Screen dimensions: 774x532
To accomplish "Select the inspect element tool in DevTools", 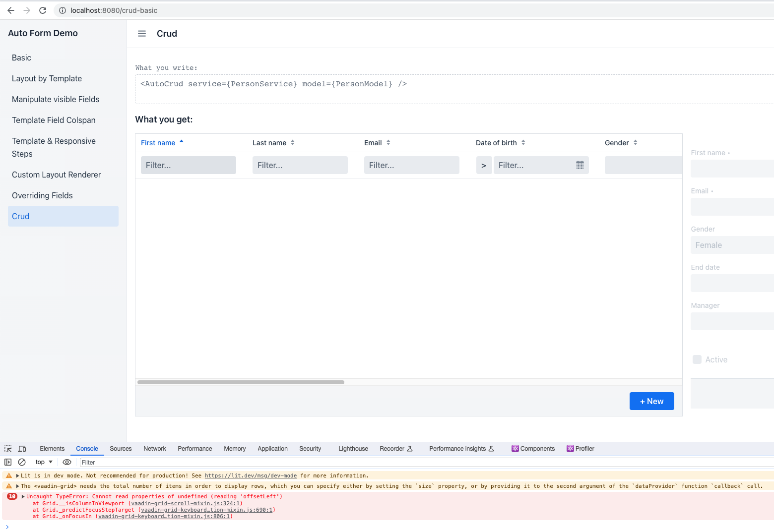I will [7, 448].
